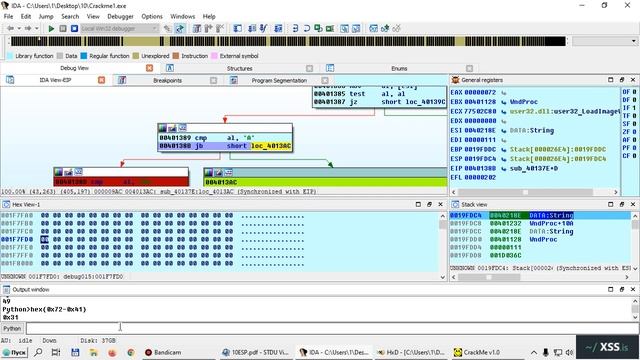640x360 pixels.
Task: Click the blue terminate process button
Action: tap(74, 29)
